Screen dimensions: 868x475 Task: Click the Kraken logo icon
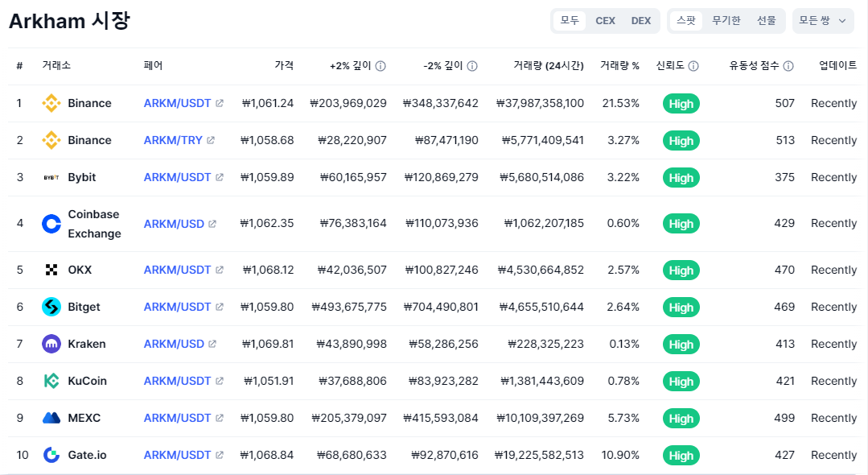51,345
